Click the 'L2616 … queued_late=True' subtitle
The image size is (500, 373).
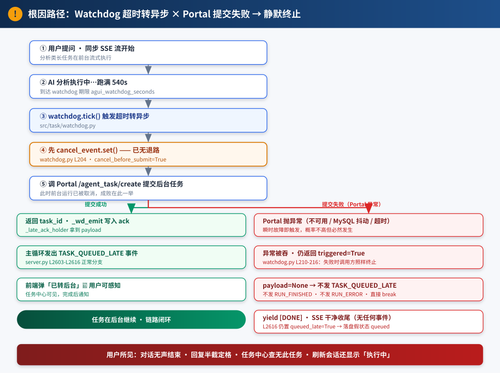click(x=326, y=327)
